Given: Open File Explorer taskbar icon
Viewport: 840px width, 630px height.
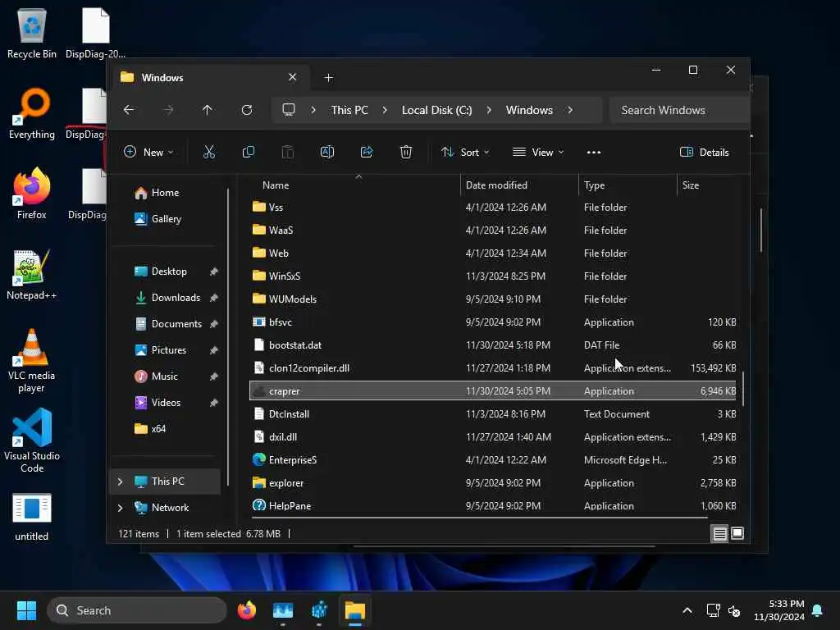Looking at the screenshot, I should click(x=354, y=610).
